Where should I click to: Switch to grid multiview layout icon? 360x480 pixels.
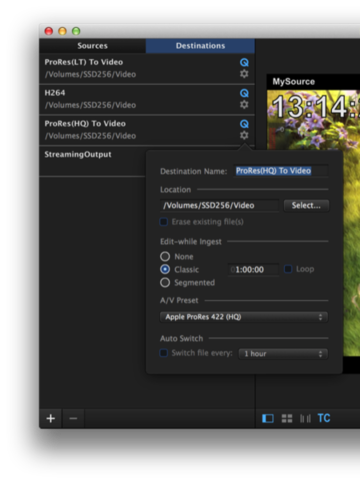point(287,418)
